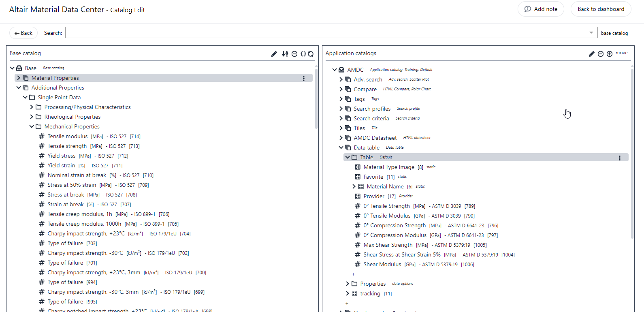Expand the Rheological Properties folder

(x=32, y=117)
